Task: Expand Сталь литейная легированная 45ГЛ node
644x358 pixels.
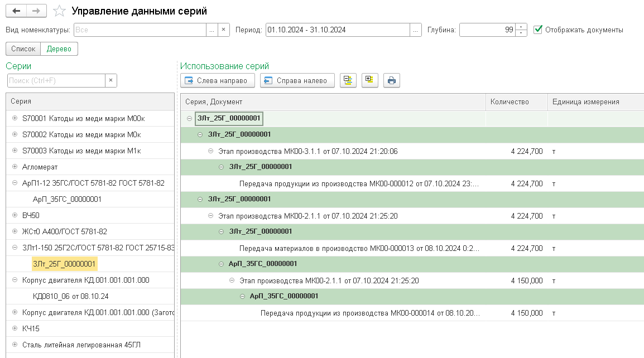Action: [15, 345]
